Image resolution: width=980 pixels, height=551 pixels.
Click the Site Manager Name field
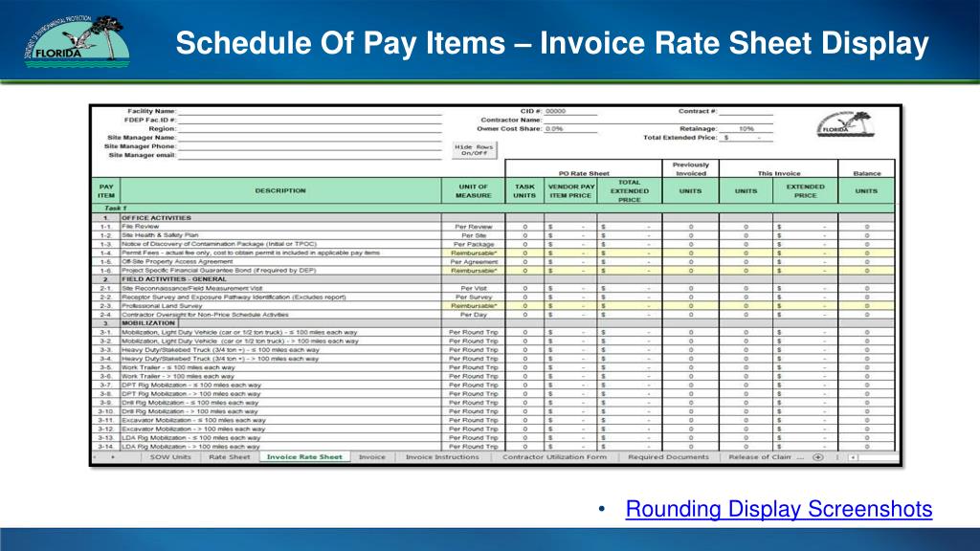[309, 138]
